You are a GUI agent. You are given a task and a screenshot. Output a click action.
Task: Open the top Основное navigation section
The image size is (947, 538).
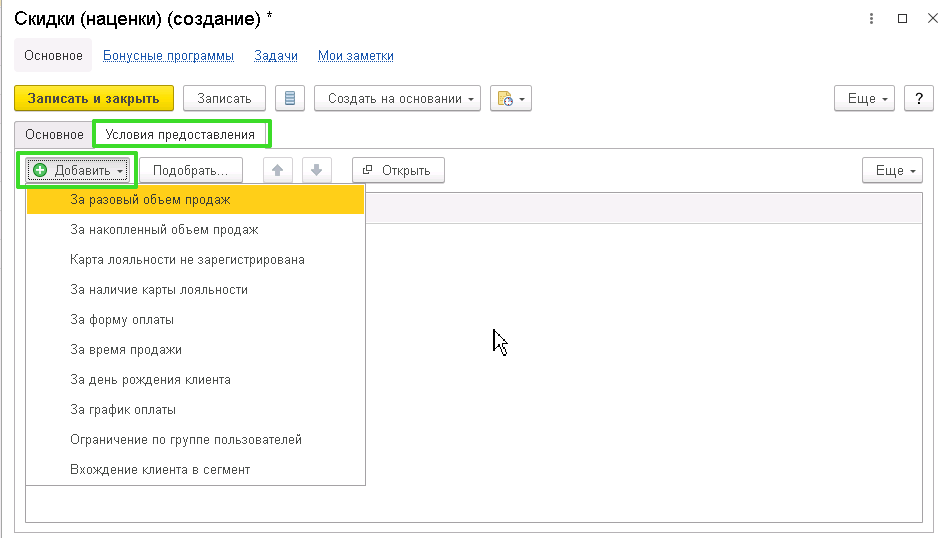pos(53,56)
